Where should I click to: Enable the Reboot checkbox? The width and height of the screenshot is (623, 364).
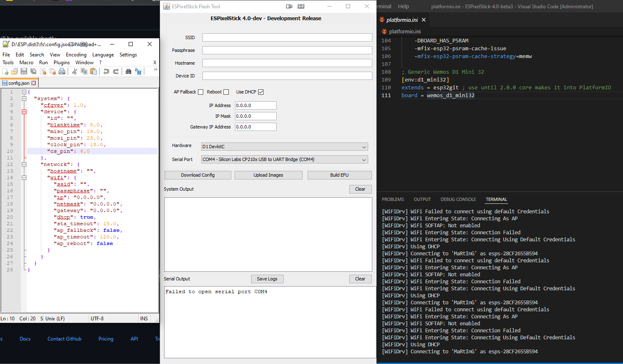[226, 92]
